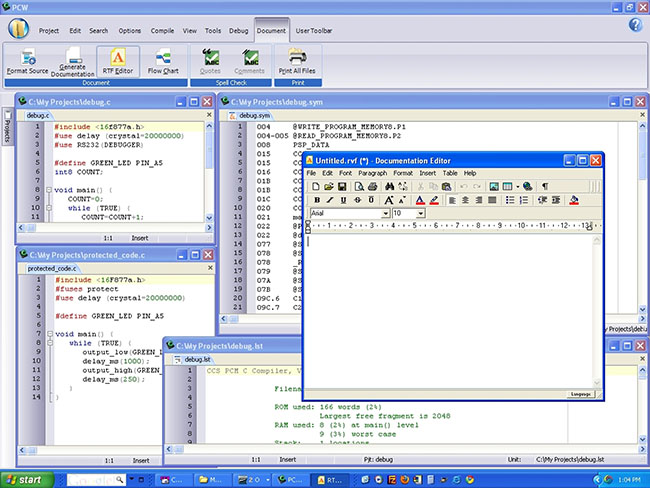Insert a hyperlink with the globe icon
The width and height of the screenshot is (650, 488).
click(x=528, y=187)
